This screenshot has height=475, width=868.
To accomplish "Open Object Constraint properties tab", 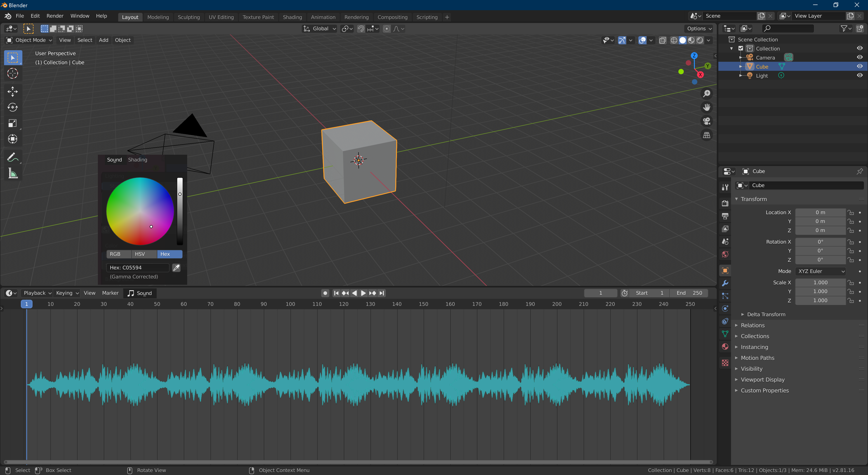I will point(725,321).
